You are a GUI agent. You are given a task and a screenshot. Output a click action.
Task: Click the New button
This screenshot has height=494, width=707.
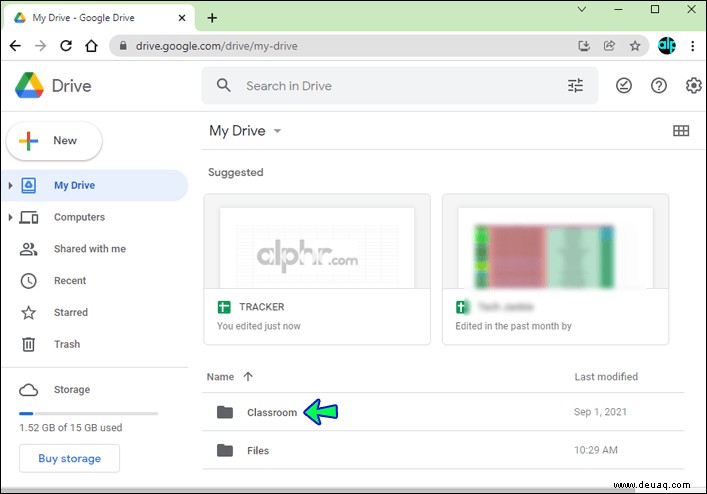[54, 141]
